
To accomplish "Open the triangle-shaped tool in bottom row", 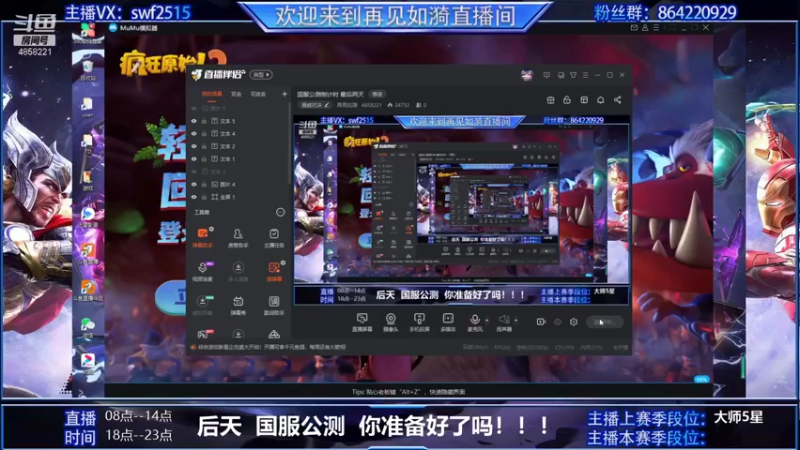I will [274, 335].
